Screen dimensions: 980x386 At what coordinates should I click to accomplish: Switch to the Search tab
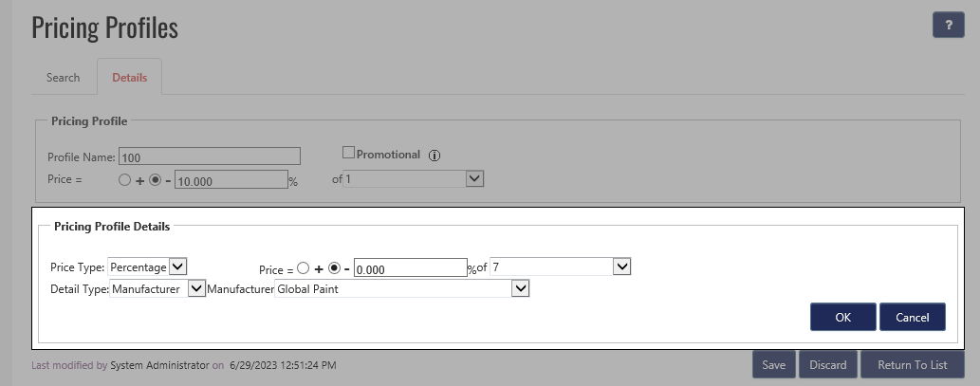click(x=63, y=77)
